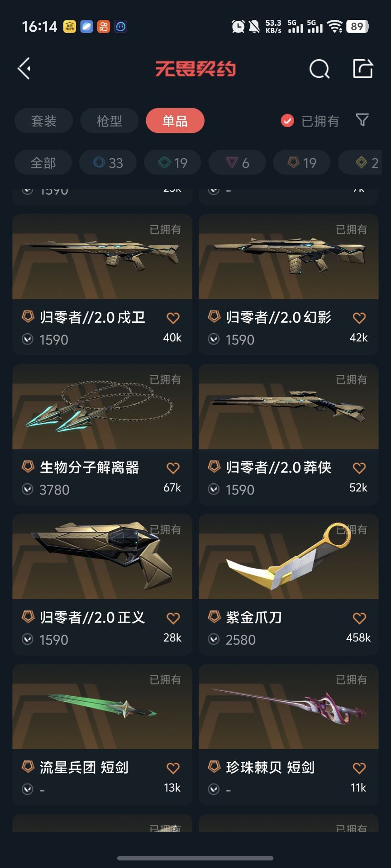Favorite 归零者//2.0 戍卫 with heart icon
Screen dimensions: 391x868
pyautogui.click(x=173, y=318)
